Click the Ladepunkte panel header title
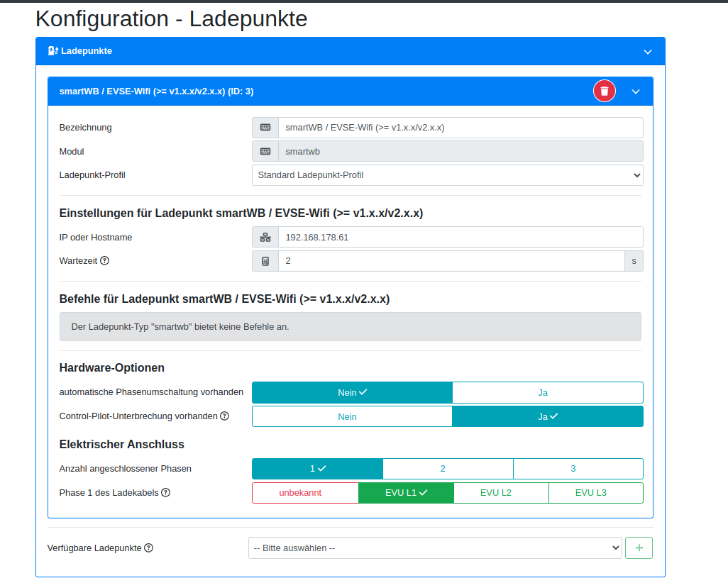728x583 pixels. pyautogui.click(x=87, y=51)
